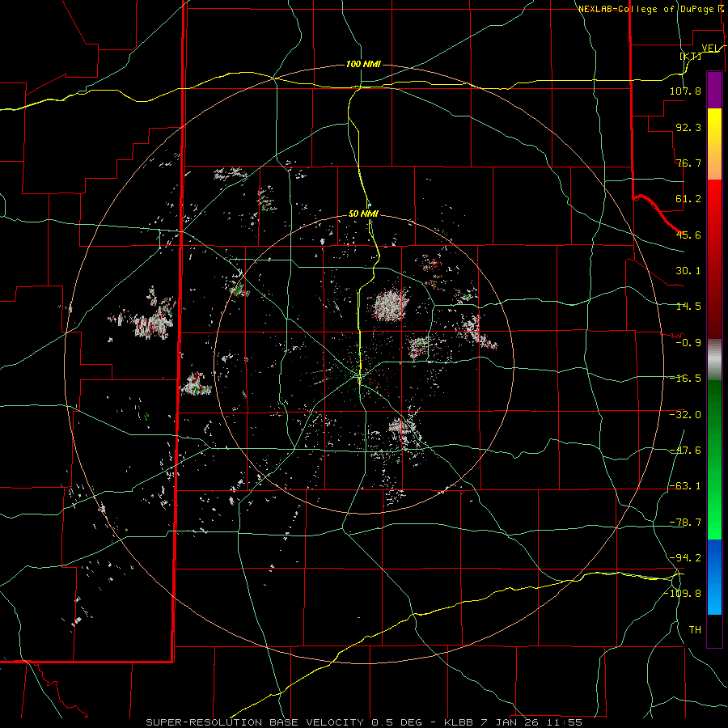Select the 45.6 velocity scale value
This screenshot has height=728, width=728.
pos(688,235)
